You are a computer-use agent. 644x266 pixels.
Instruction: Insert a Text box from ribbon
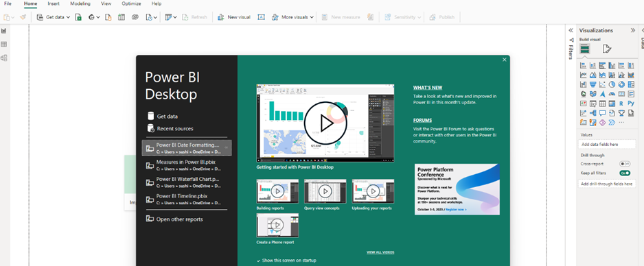click(x=261, y=17)
